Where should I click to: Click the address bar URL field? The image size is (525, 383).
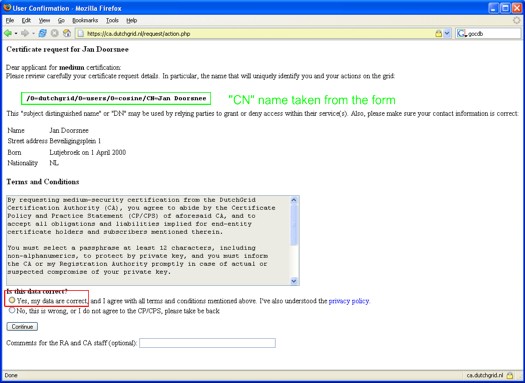click(254, 33)
